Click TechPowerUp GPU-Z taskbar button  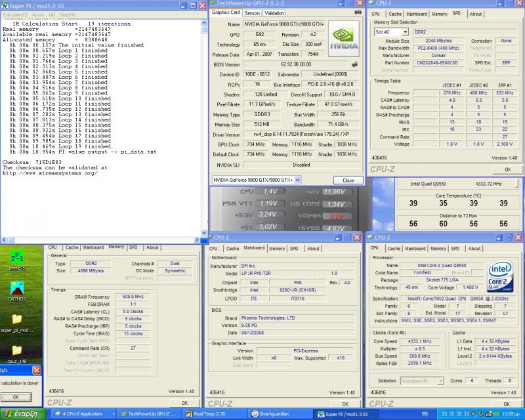150,414
